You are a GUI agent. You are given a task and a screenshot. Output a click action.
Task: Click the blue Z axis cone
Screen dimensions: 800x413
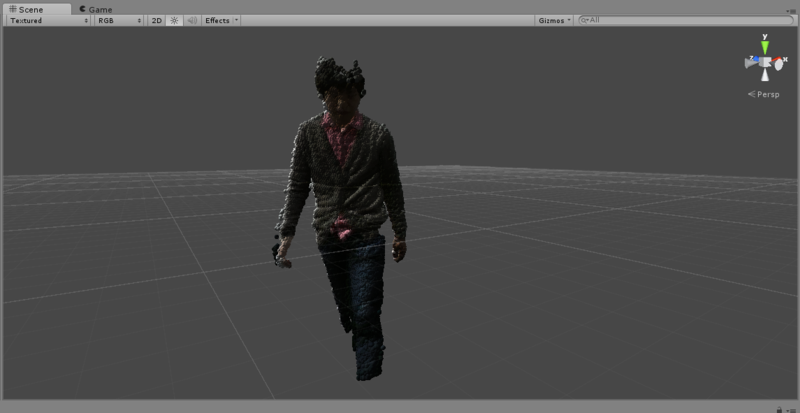tap(755, 59)
